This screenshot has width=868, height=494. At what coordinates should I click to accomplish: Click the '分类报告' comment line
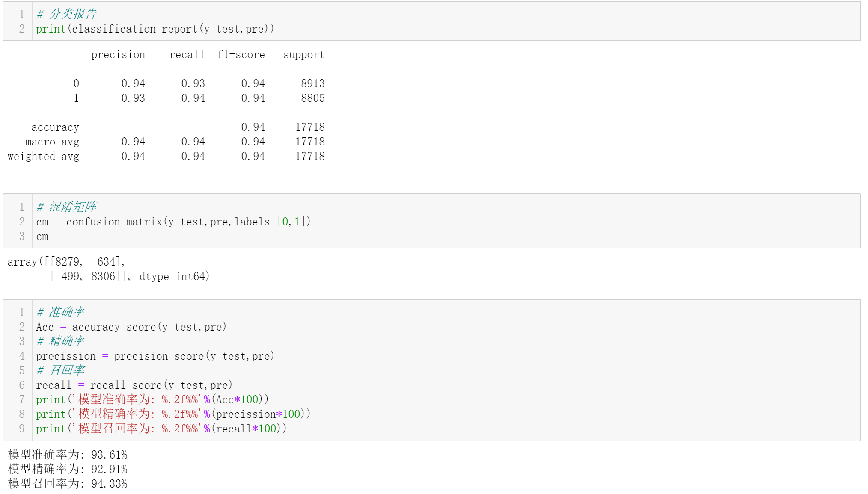coord(66,14)
